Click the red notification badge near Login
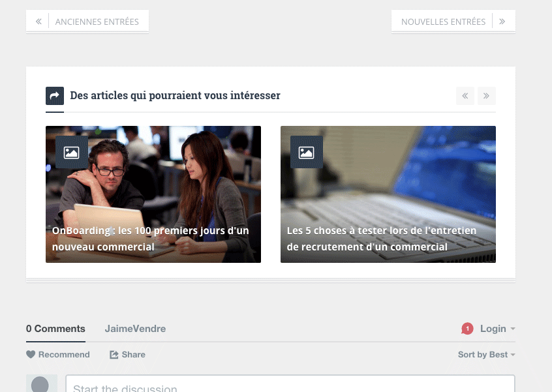The height and width of the screenshot is (392, 552). 467,329
